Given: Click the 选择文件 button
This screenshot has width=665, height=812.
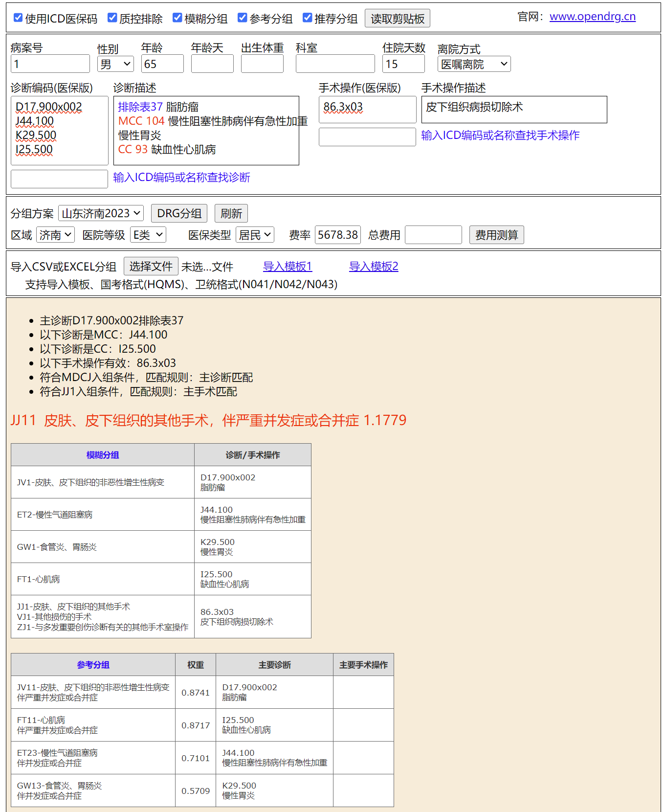Looking at the screenshot, I should (151, 266).
